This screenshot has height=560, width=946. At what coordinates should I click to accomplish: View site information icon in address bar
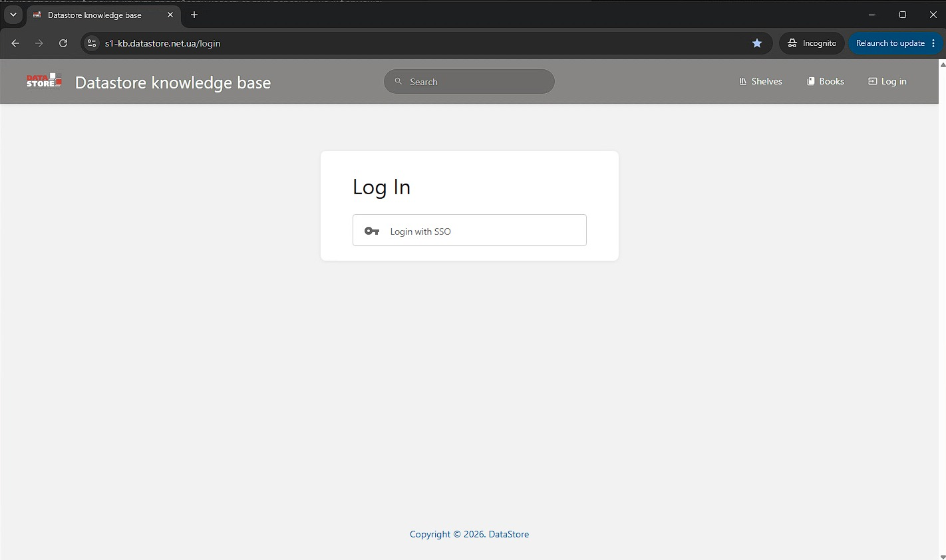pos(92,43)
